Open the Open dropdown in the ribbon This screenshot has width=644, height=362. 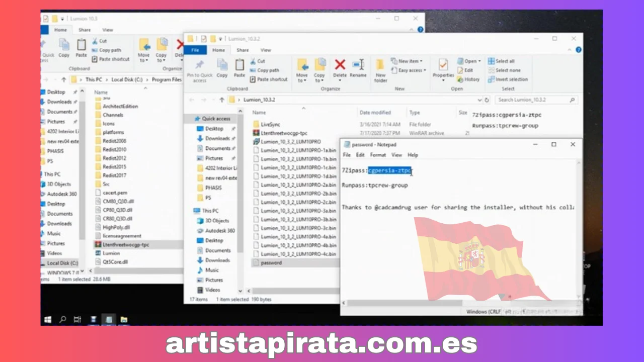469,61
